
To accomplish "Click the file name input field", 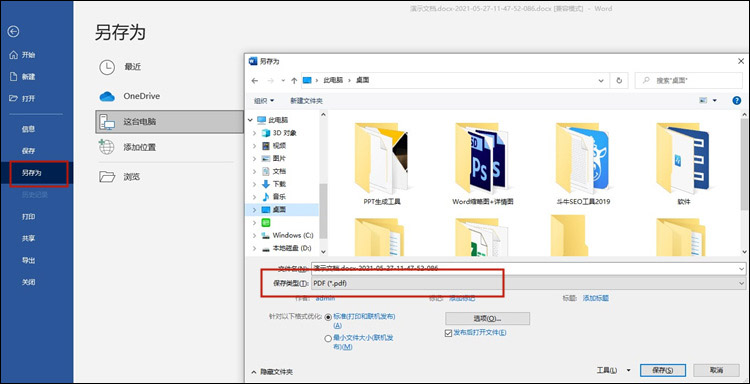I will 528,268.
